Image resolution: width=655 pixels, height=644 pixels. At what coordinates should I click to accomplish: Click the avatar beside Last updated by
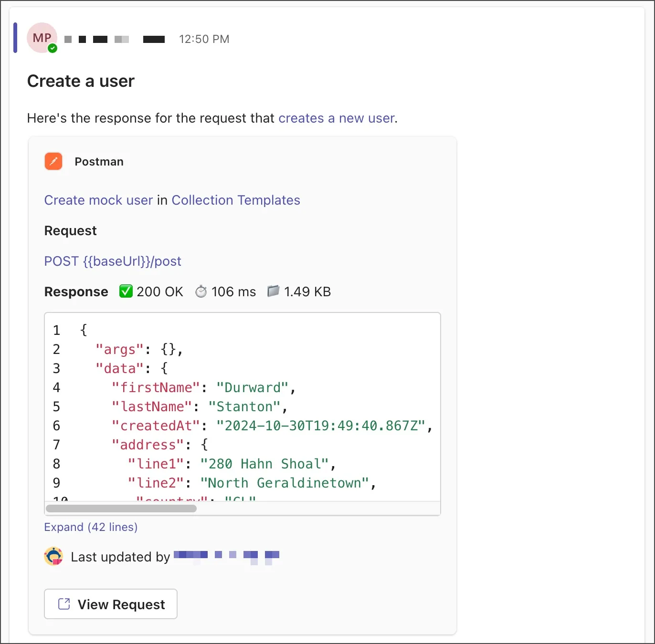coord(53,556)
